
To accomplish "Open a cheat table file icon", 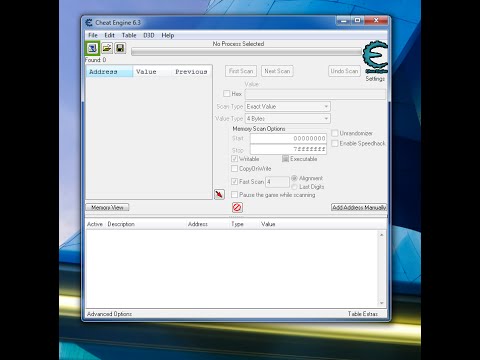I will click(107, 48).
